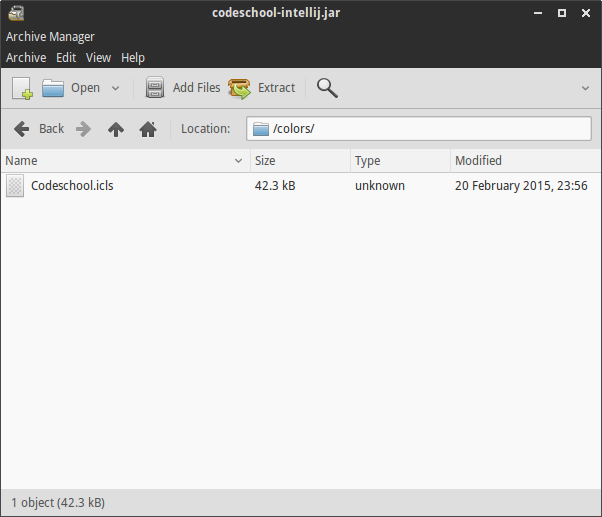Click the Open folder icon

[53, 88]
